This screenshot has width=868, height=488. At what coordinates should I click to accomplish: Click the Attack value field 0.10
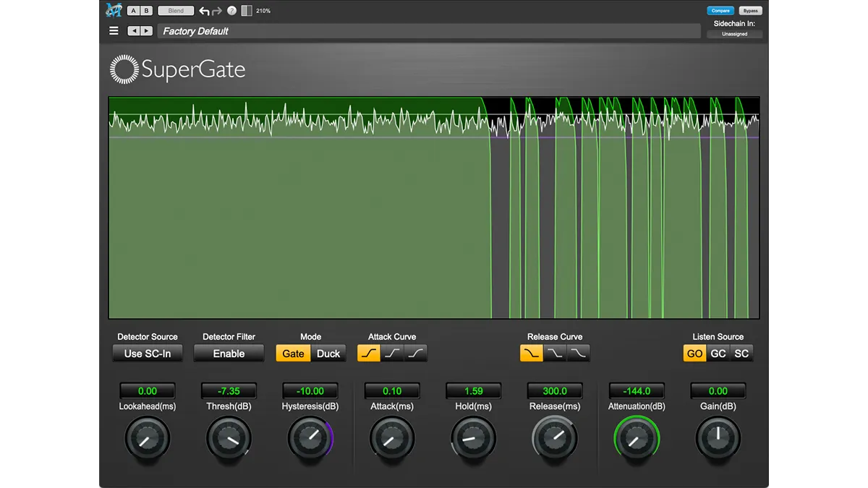(392, 391)
